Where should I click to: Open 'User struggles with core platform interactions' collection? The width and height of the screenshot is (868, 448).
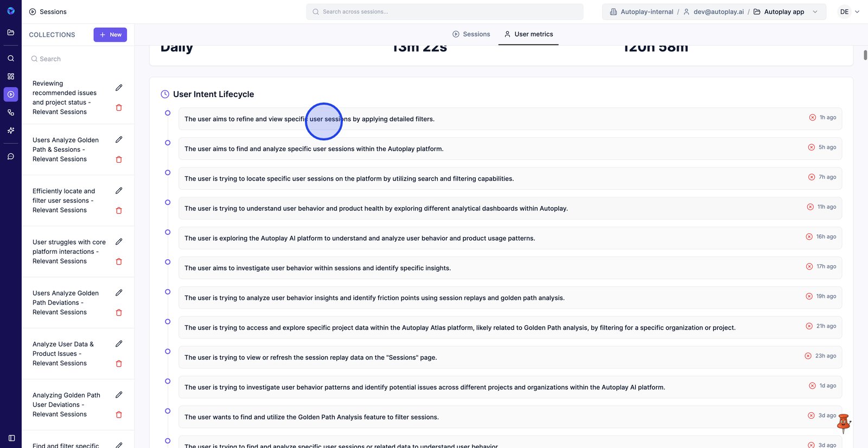coord(69,252)
